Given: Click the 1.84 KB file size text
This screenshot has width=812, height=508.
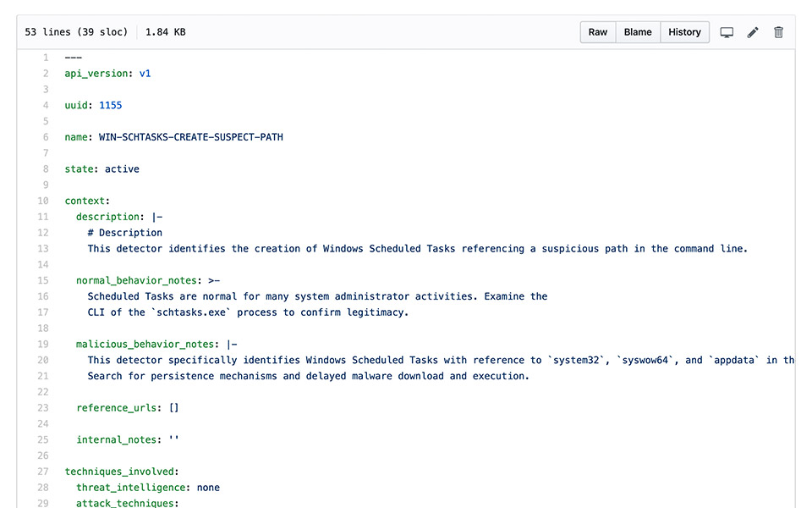Looking at the screenshot, I should coord(166,32).
